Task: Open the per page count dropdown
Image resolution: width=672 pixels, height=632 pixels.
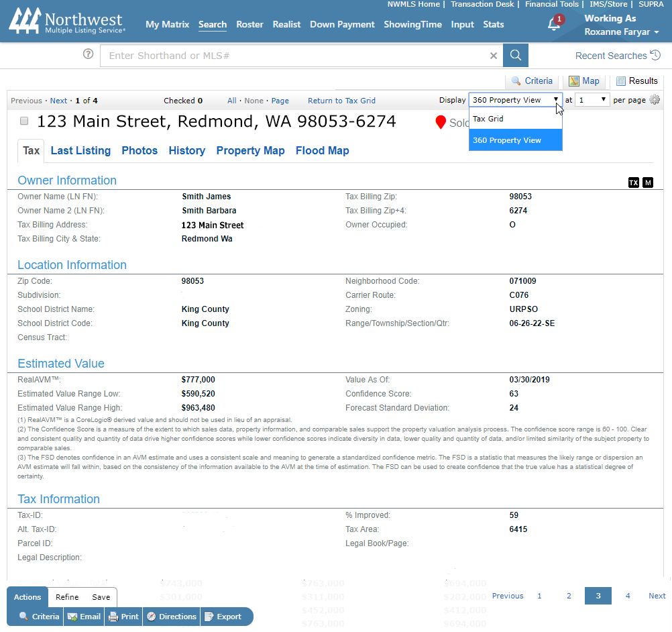Action: click(592, 100)
